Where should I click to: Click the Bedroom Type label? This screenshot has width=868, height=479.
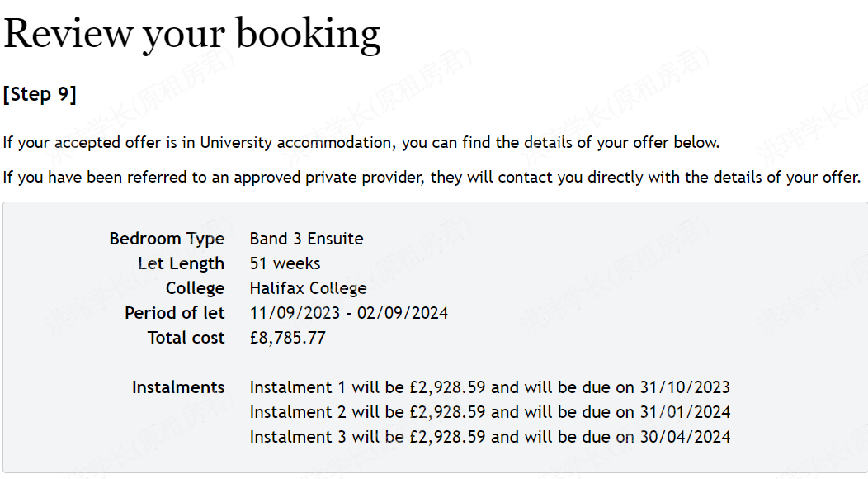click(167, 239)
